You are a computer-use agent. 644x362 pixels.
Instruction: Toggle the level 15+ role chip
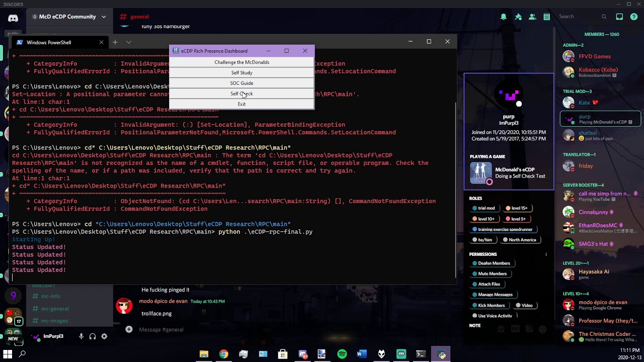[x=517, y=208]
